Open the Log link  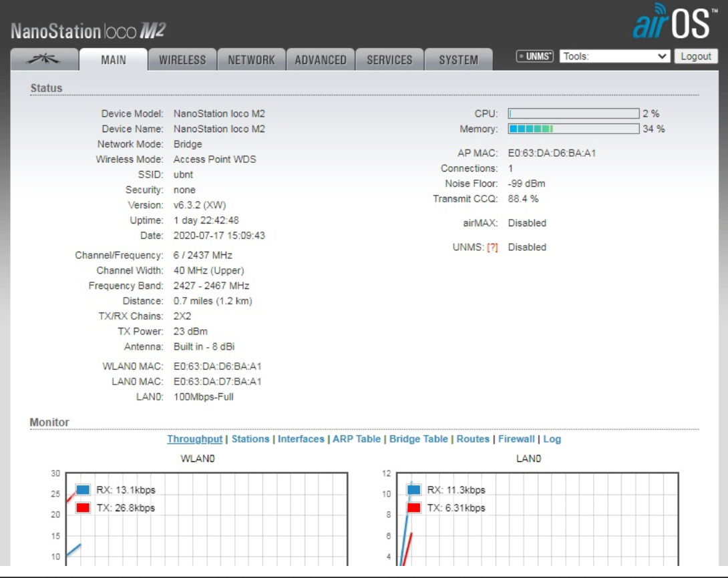pyautogui.click(x=552, y=439)
